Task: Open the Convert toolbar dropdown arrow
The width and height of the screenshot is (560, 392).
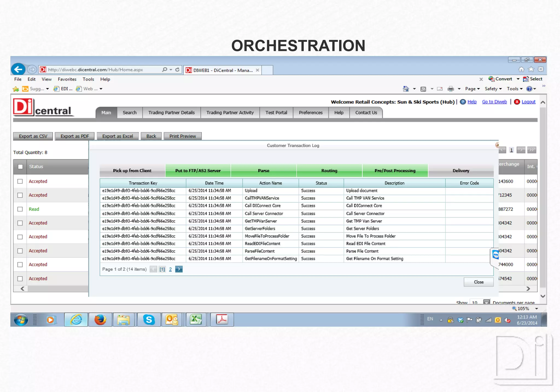Action: tap(518, 79)
